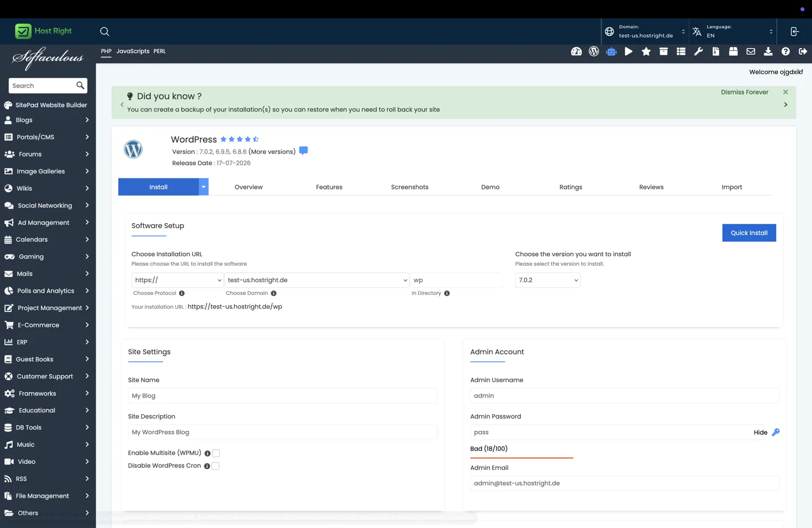Open the Ratings tab
Screen dimensions: 812x528
pyautogui.click(x=571, y=187)
